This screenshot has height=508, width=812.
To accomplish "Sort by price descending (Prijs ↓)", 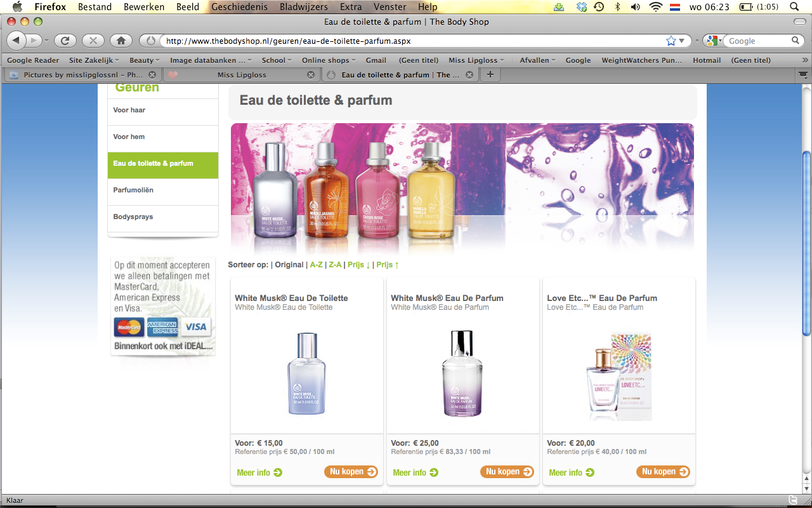I will coord(359,265).
